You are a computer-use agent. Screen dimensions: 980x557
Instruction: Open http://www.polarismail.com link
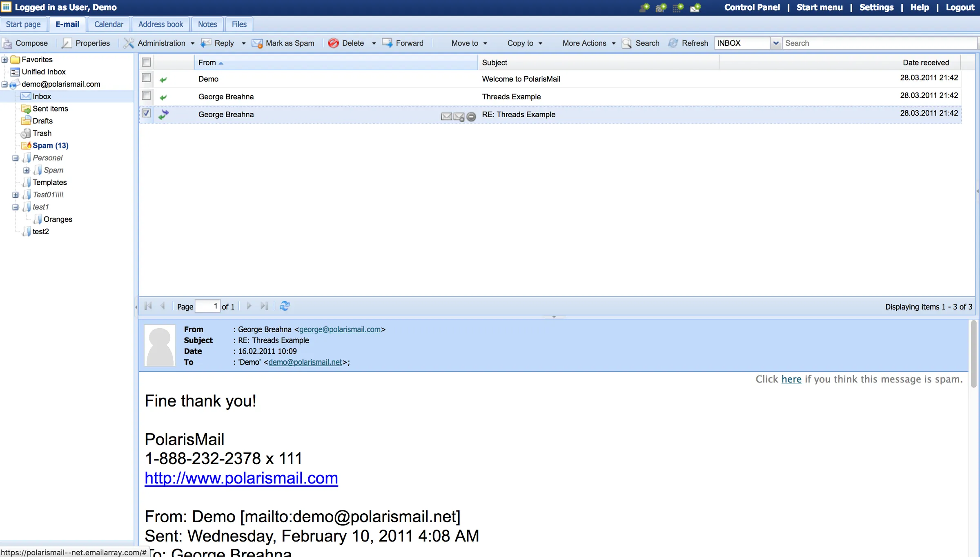point(241,478)
